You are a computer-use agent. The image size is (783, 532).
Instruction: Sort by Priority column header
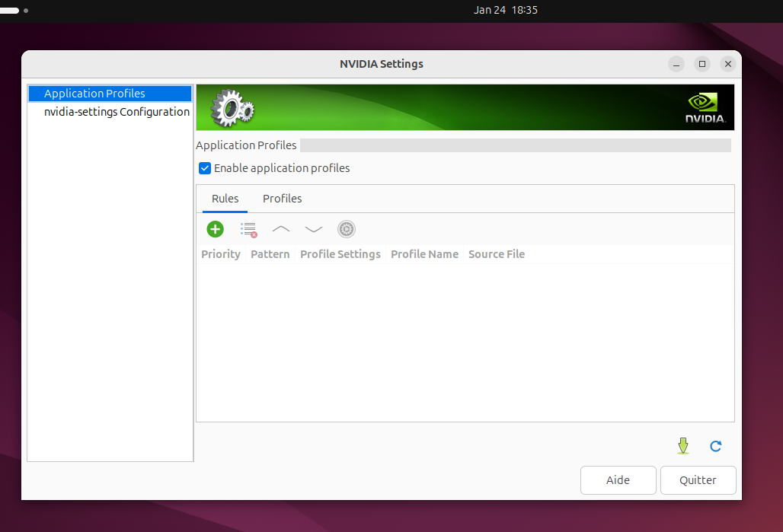pyautogui.click(x=221, y=254)
